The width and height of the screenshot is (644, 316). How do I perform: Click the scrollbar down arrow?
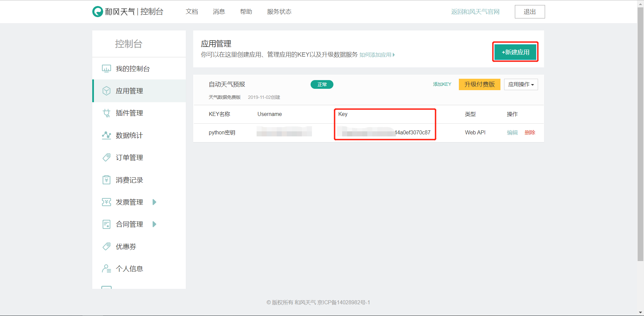coord(640,313)
